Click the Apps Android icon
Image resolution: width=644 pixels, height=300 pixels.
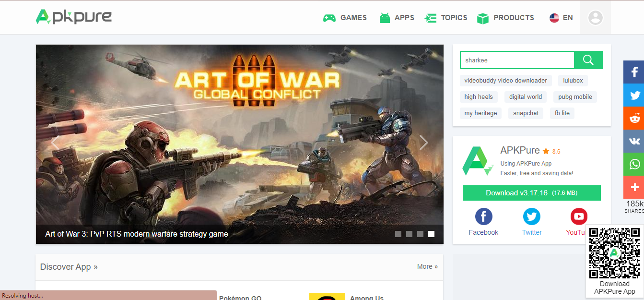pyautogui.click(x=385, y=18)
